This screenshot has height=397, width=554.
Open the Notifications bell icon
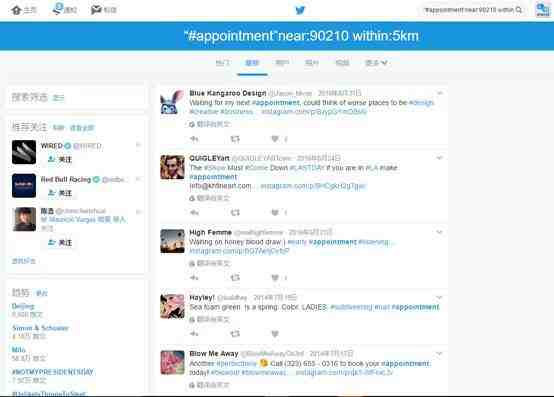tap(57, 9)
